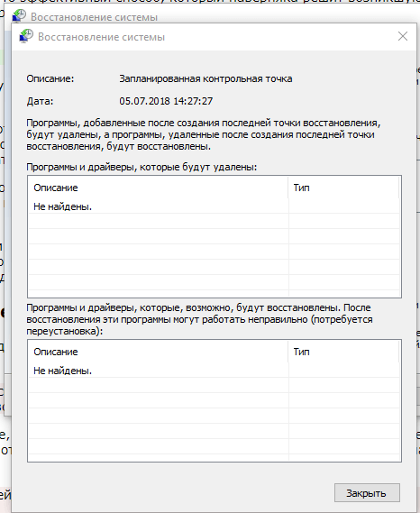Image resolution: width=420 pixels, height=513 pixels.
Task: Click the label Программы и драйверы, которые будут удалены
Action: 142,167
